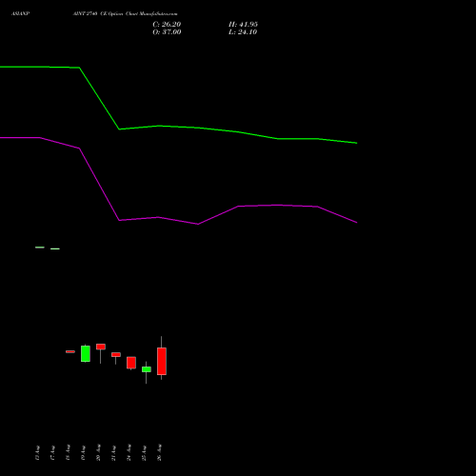Click the 2740 CE Options Chart title text
476x476 pixels.
pos(125,14)
